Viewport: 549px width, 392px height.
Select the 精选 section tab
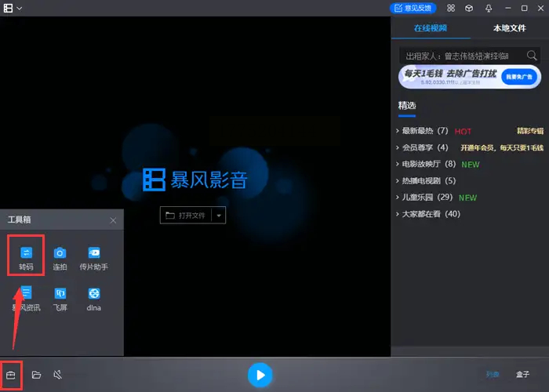[x=407, y=106]
